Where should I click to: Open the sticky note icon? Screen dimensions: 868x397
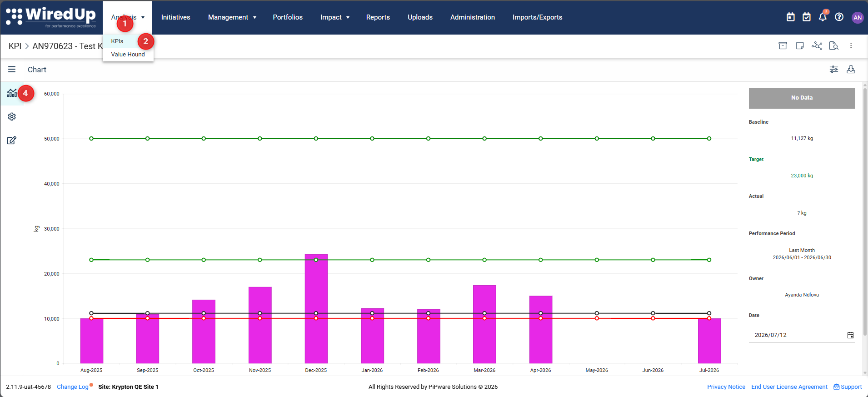800,45
